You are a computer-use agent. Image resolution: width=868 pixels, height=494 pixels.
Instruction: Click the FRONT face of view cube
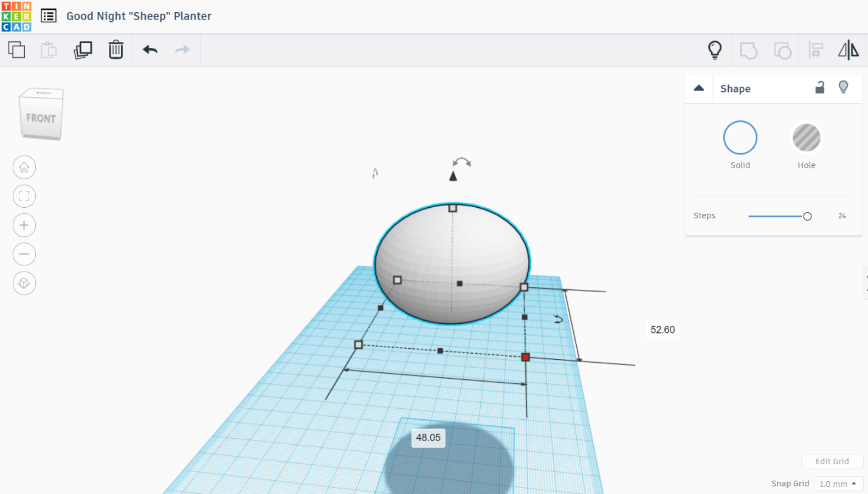click(x=41, y=118)
